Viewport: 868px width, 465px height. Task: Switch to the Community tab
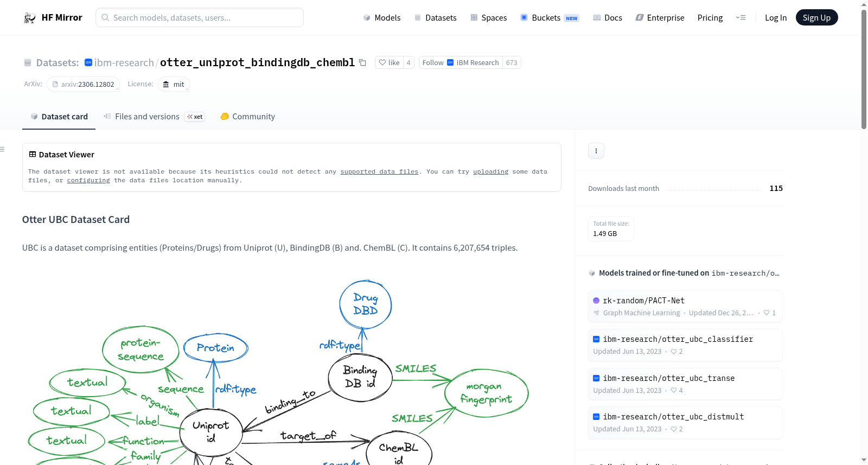247,117
